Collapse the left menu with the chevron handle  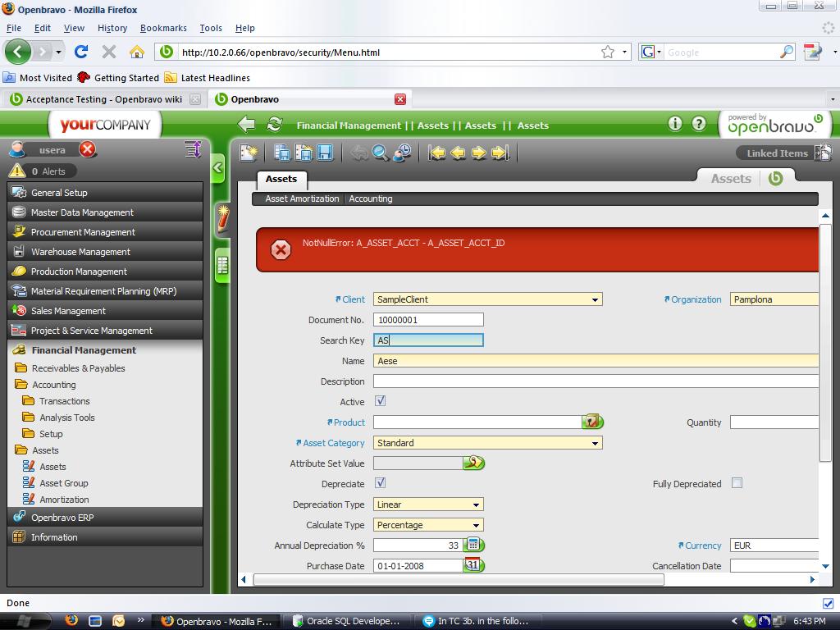pyautogui.click(x=218, y=167)
